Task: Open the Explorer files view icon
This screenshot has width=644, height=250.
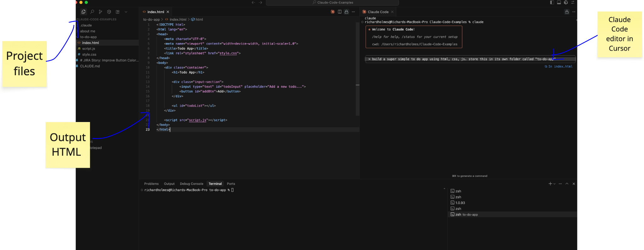Action: click(83, 12)
